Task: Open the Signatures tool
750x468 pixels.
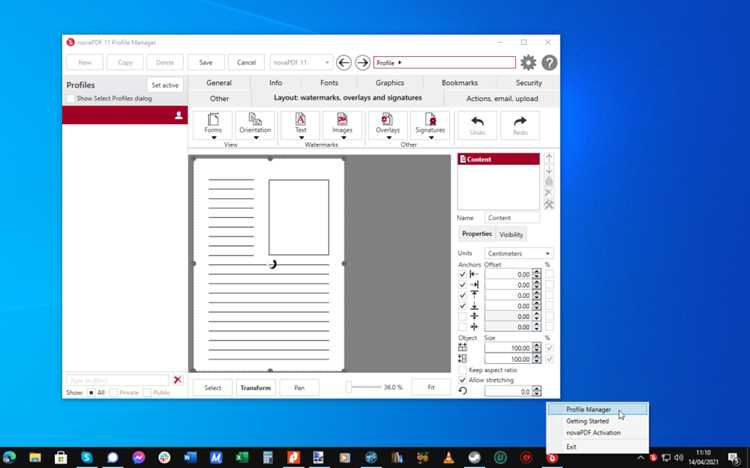Action: pos(430,126)
